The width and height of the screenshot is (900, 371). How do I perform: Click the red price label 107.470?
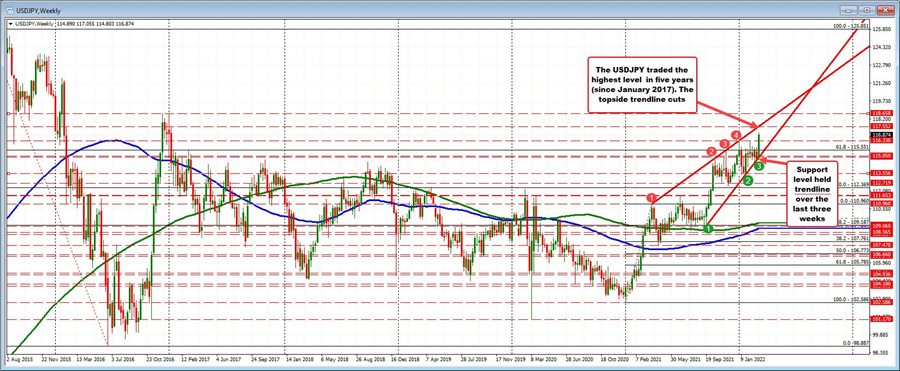click(x=882, y=245)
